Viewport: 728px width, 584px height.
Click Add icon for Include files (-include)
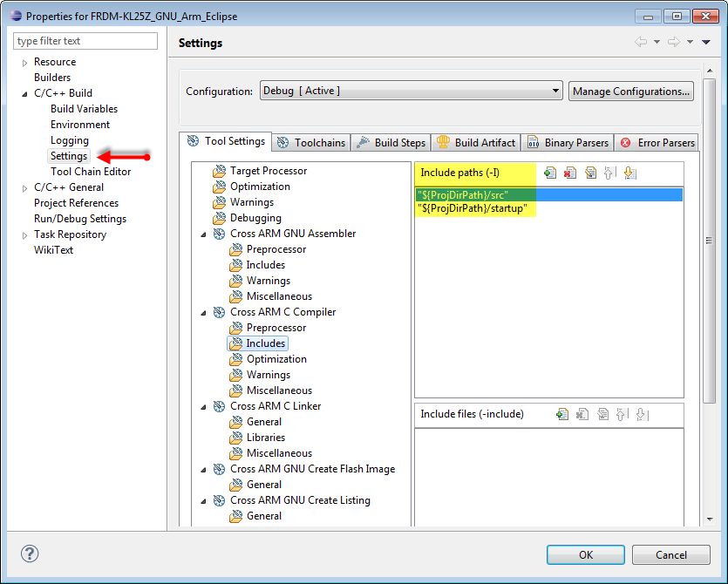click(562, 414)
